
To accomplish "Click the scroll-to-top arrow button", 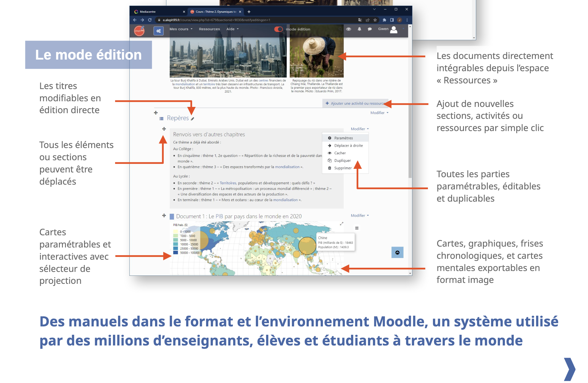I will point(397,253).
